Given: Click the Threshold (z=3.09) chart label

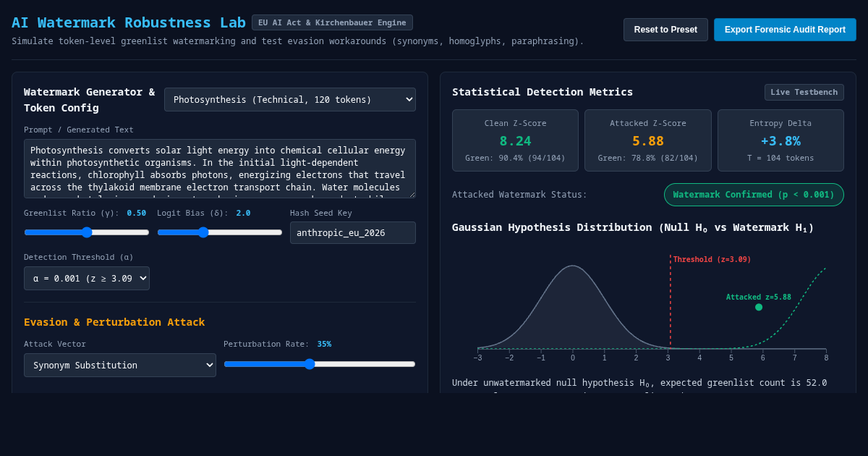Looking at the screenshot, I should tap(712, 259).
